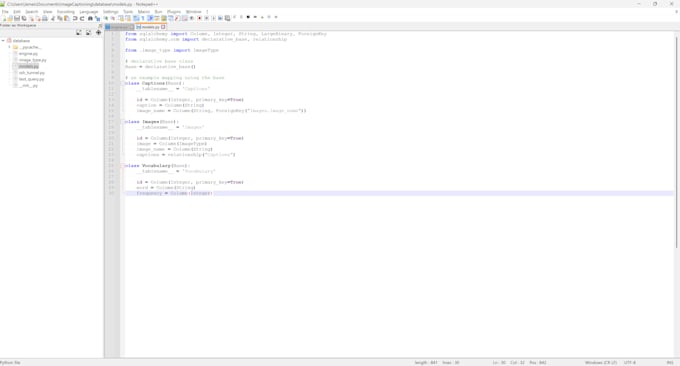Click the frequency = Column(Integer) code line
680x366 pixels.
(x=175, y=193)
